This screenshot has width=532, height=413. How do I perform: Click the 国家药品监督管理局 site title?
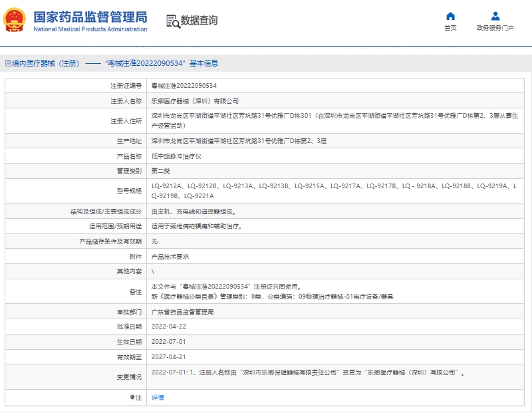90,17
